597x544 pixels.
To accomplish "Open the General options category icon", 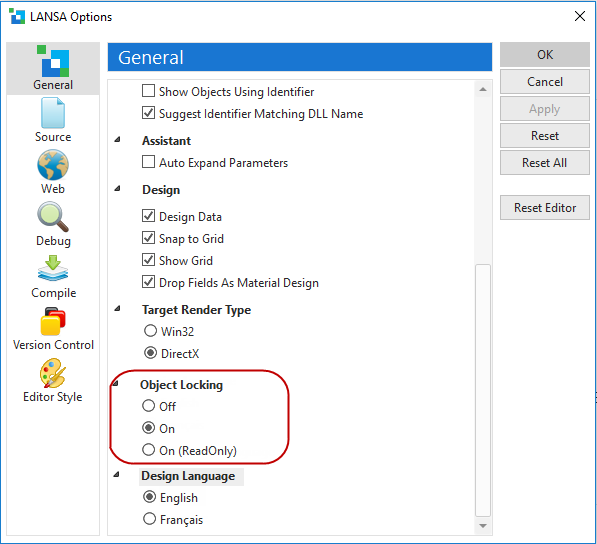I will (x=53, y=61).
